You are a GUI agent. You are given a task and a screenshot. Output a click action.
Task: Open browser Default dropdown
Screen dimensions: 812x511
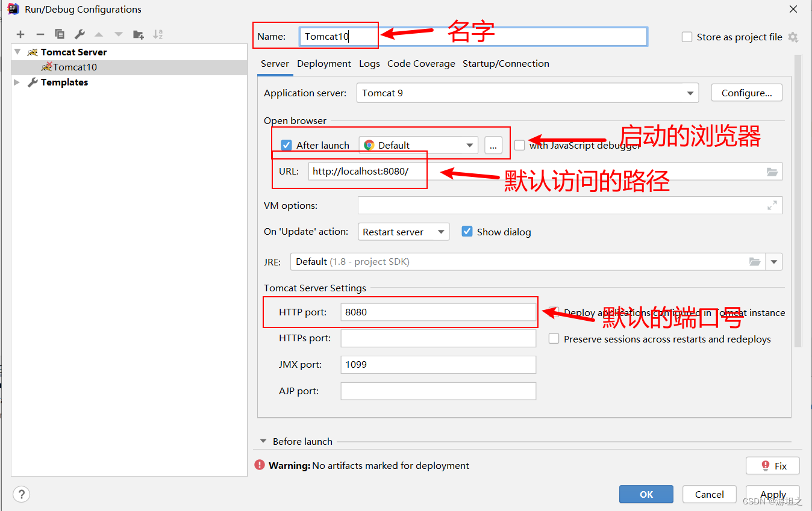(x=419, y=145)
